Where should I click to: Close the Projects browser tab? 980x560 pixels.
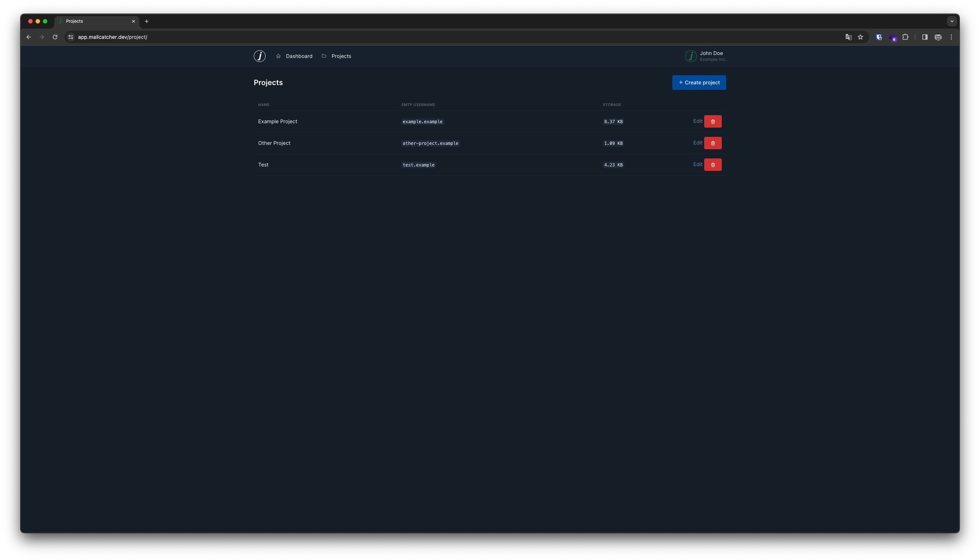tap(134, 22)
